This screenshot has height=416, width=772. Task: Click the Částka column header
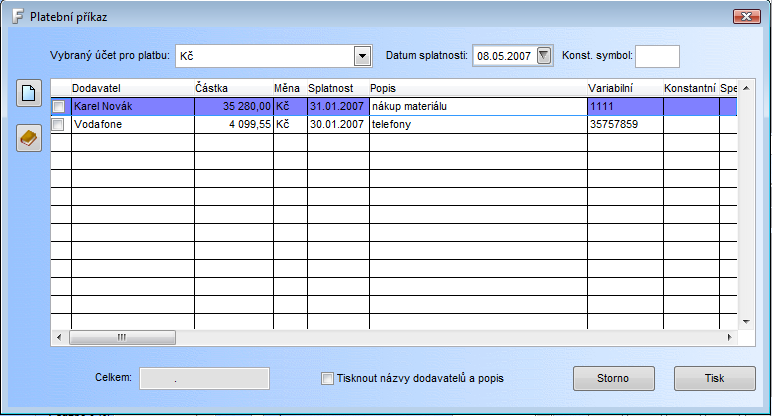pos(234,88)
